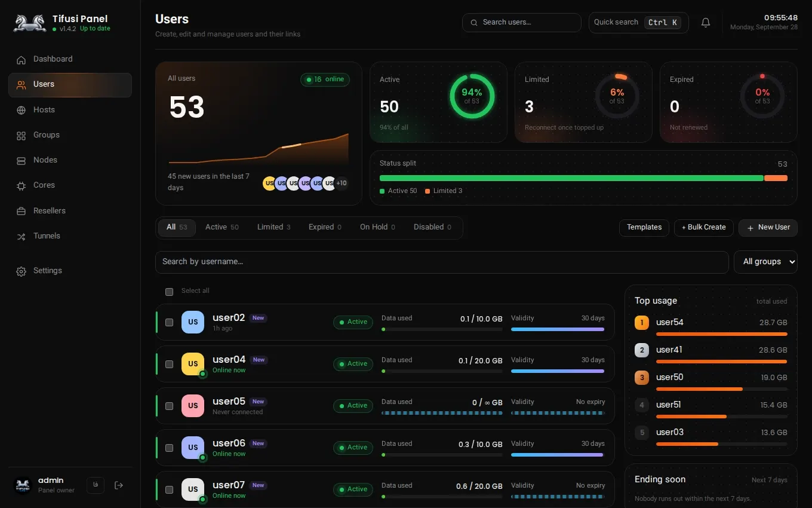The height and width of the screenshot is (508, 812).
Task: Click the Nodes server icon in sidebar
Action: point(21,161)
